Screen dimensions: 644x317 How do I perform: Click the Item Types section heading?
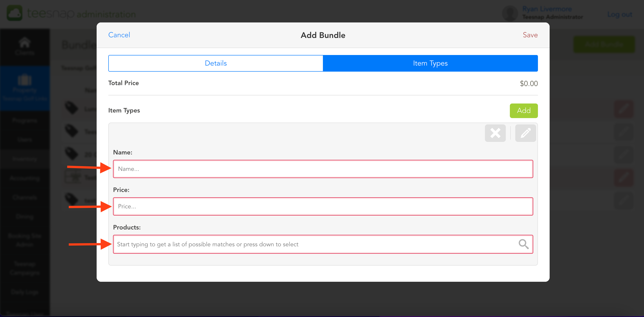click(x=124, y=110)
